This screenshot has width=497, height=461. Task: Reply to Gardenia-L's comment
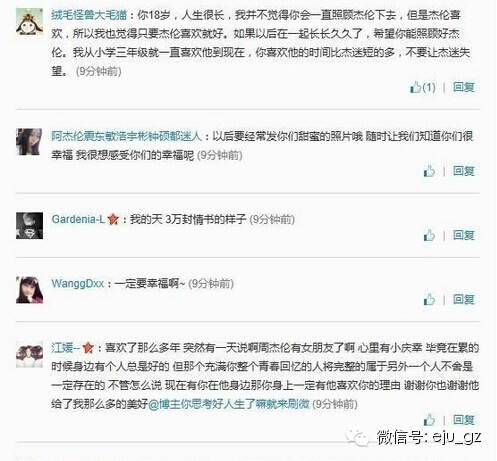tap(464, 235)
